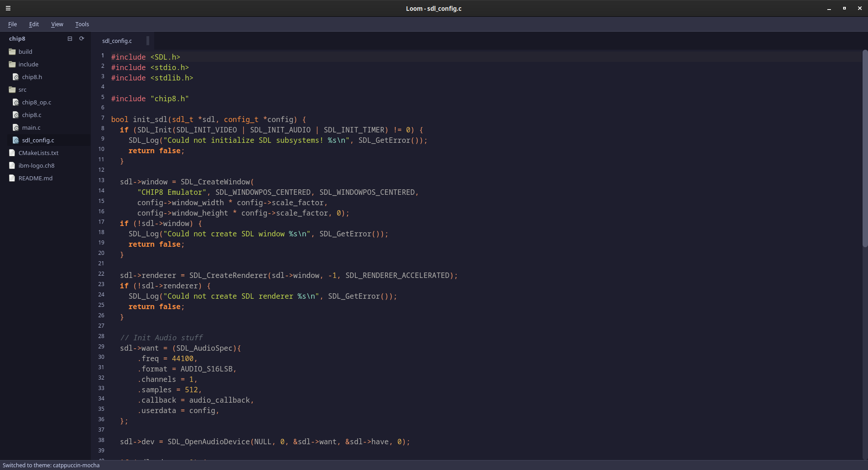Click the "CHIP8 Emulator" string literal
The width and height of the screenshot is (868, 470).
pyautogui.click(x=172, y=192)
